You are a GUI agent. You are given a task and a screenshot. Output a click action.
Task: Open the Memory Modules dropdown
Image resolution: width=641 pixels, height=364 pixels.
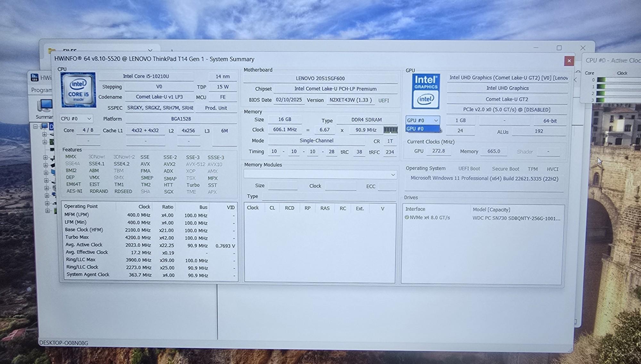pyautogui.click(x=320, y=174)
